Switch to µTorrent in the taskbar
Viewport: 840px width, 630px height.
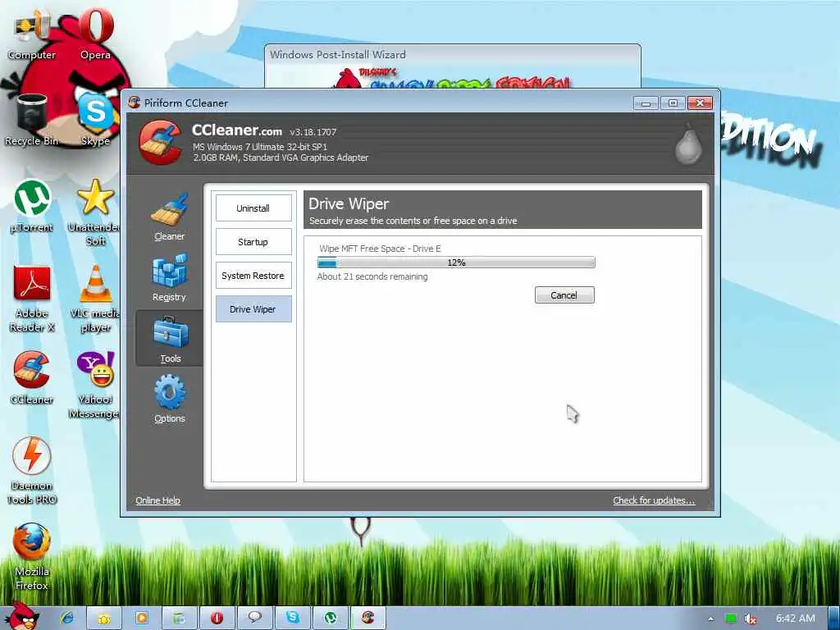(331, 618)
